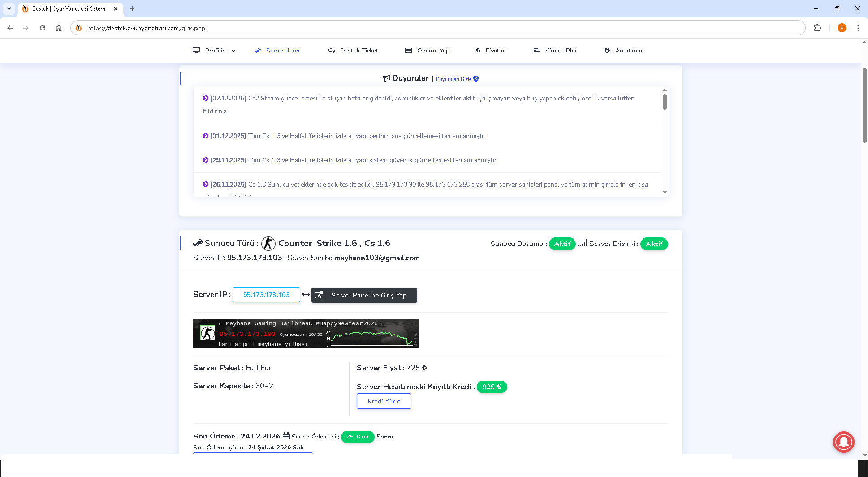Click the 75 Gün badge
Viewport: 868px width, 477px height.
pos(358,437)
